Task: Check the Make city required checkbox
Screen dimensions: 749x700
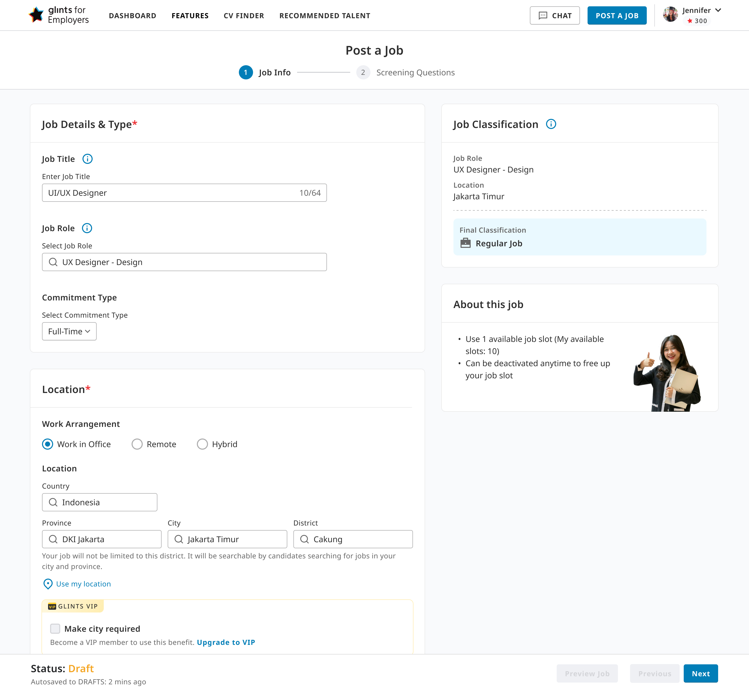Action: pos(55,628)
